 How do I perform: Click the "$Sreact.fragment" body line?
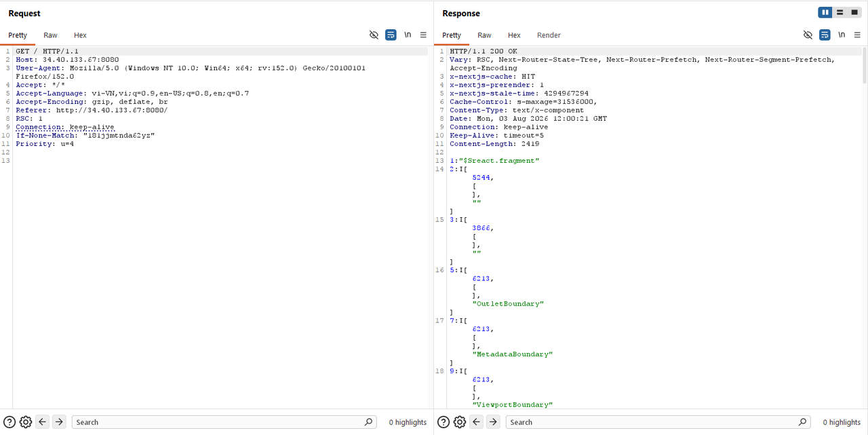(494, 160)
